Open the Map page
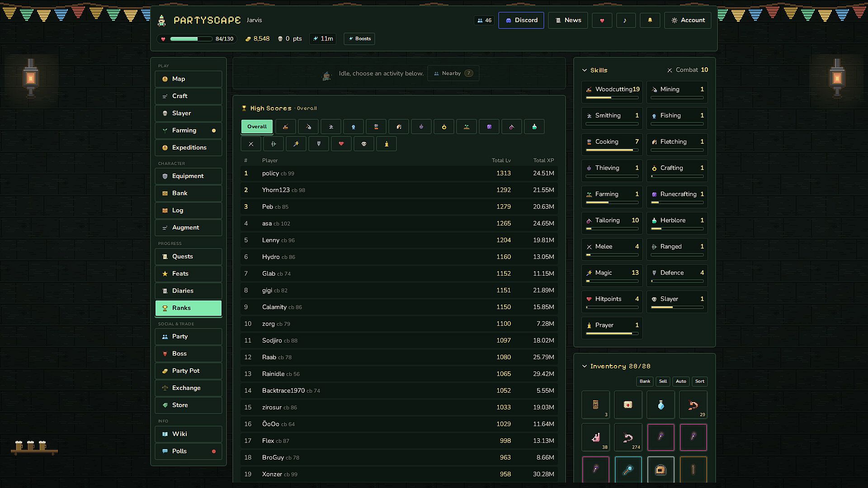Screen dimensions: 868x488 (x=189, y=79)
